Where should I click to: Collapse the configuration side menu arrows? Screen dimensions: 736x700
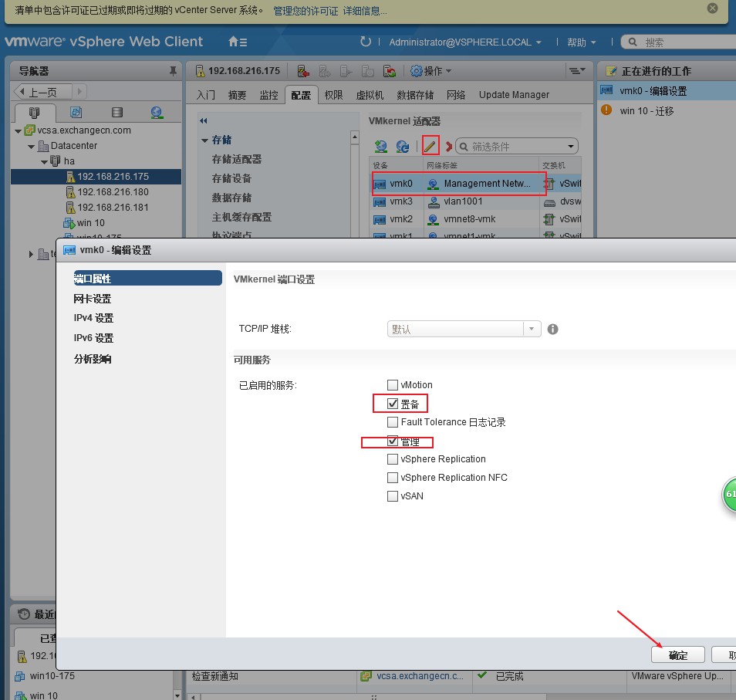point(203,120)
